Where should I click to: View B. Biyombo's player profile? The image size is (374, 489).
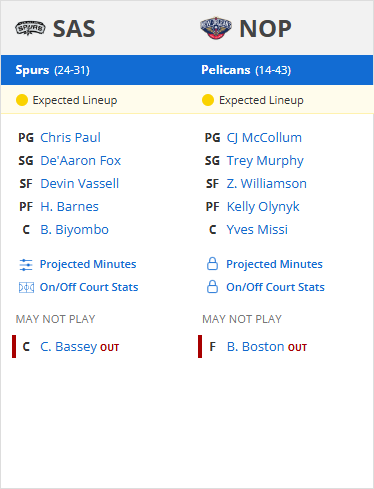(74, 230)
